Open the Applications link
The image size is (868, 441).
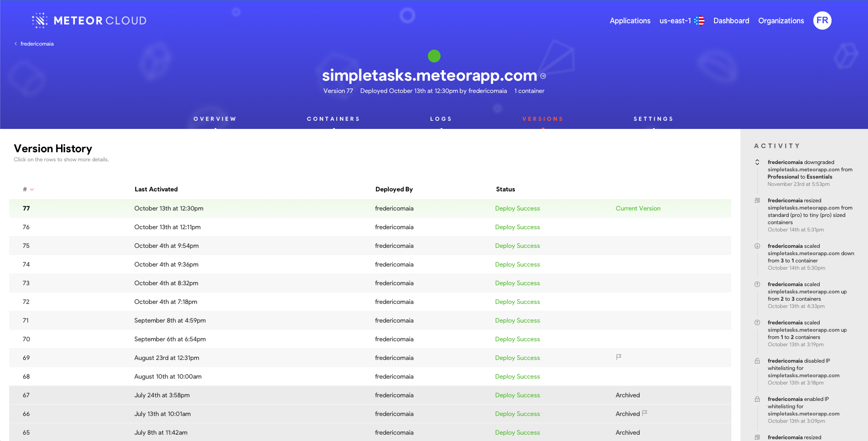[630, 21]
